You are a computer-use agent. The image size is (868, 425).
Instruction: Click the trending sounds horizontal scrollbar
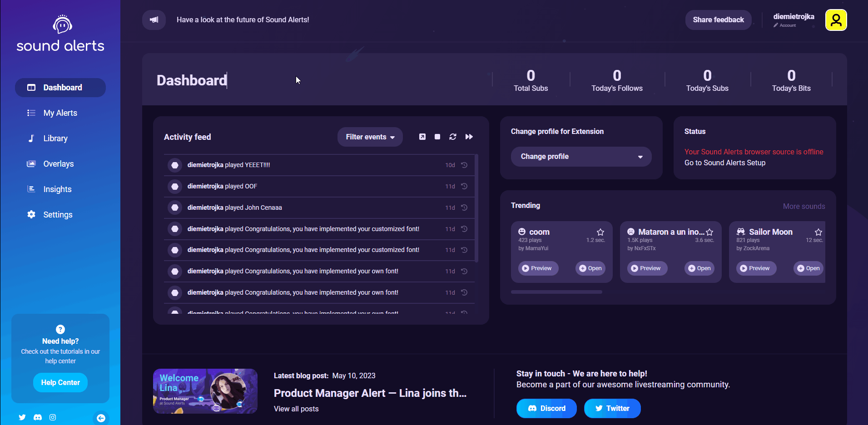point(556,292)
